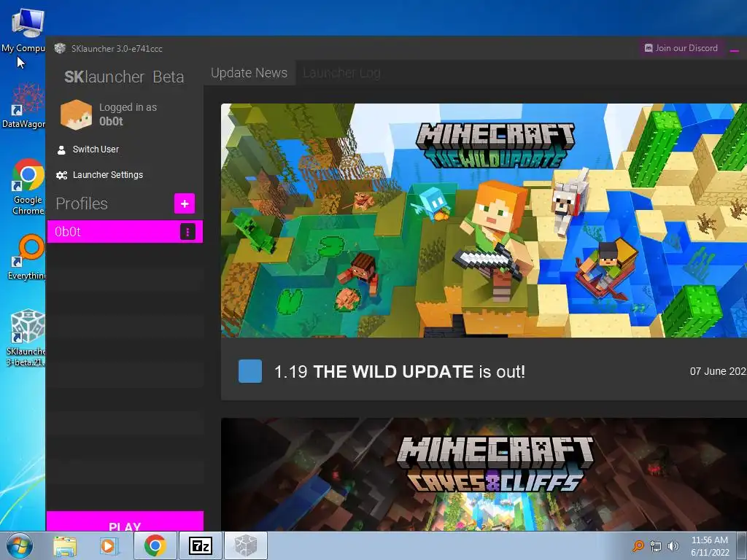This screenshot has height=560, width=747.
Task: Switch to the Update News tab
Action: (x=249, y=73)
